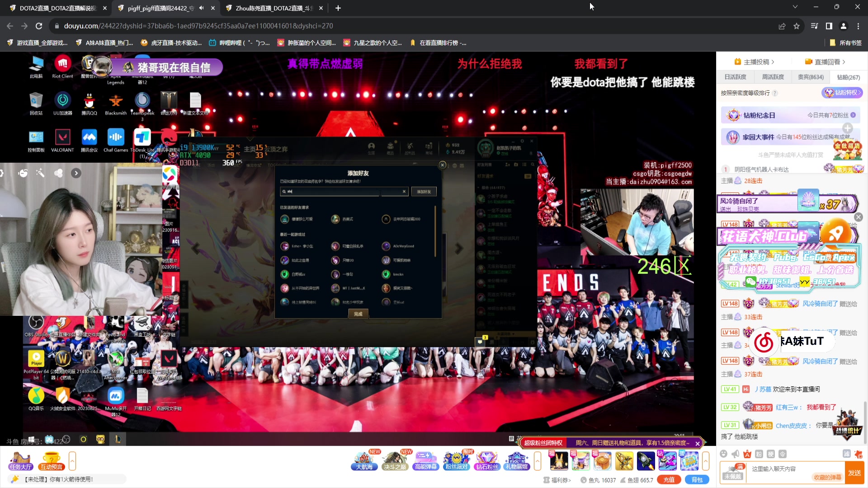Open the 福利券 coupon chevron

point(558,480)
